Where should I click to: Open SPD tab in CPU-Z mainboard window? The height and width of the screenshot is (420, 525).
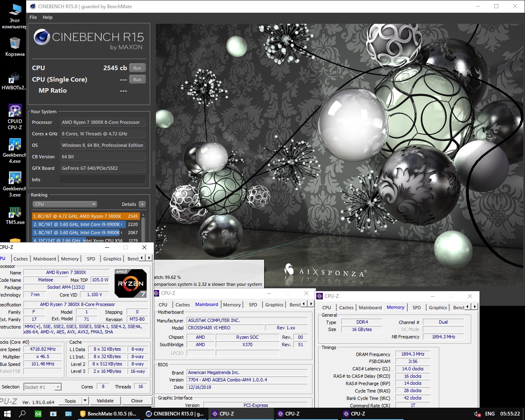coord(253,305)
